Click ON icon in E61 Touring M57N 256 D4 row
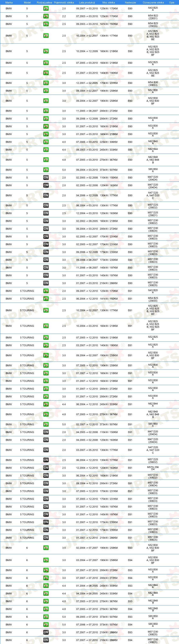 pos(46,468)
